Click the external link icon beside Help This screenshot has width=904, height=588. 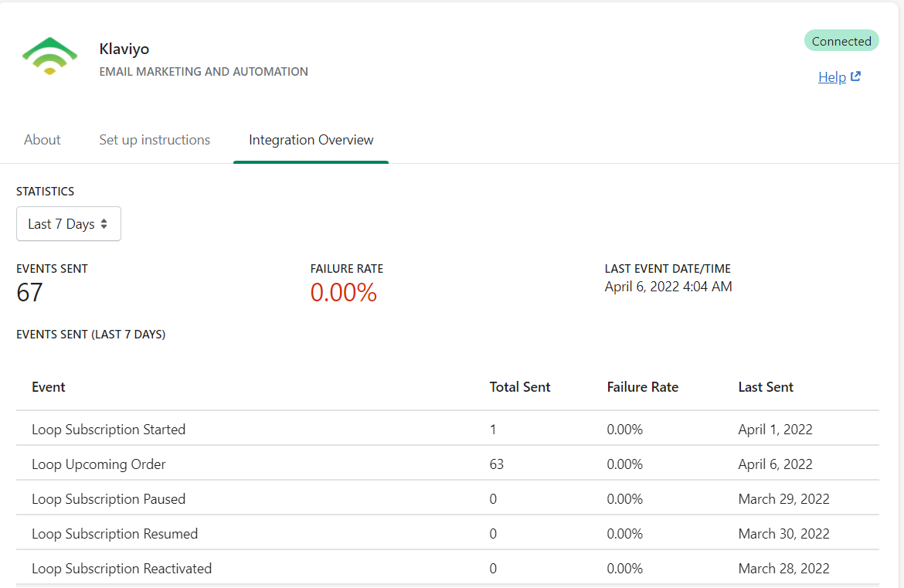coord(855,76)
